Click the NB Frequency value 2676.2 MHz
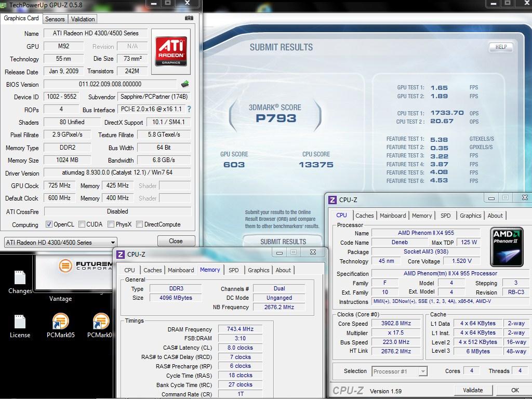 [x=279, y=307]
